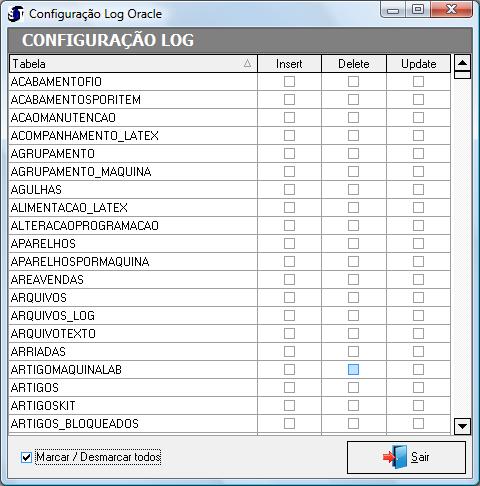The image size is (480, 486).
Task: Check Delete for ARTIGOMAQUINALAB
Action: pos(353,369)
